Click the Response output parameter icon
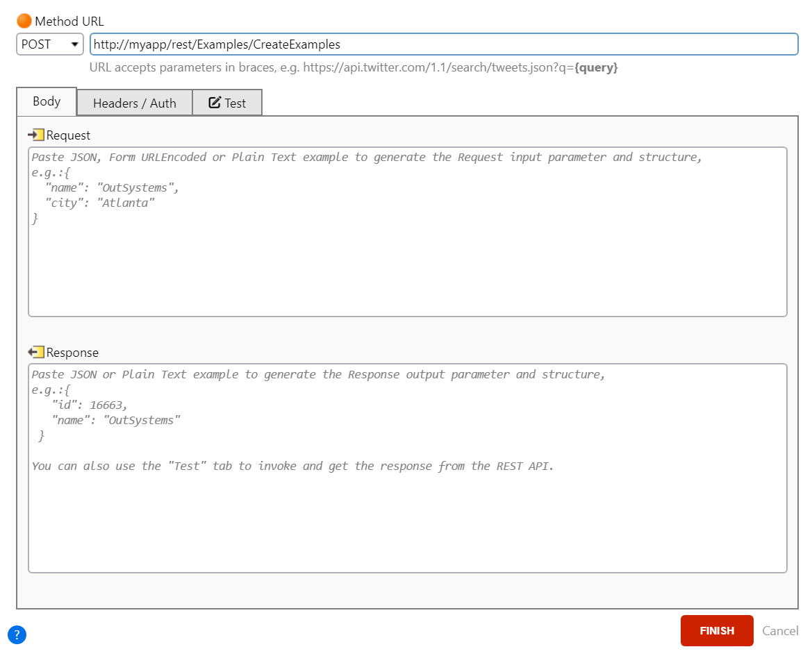The height and width of the screenshot is (656, 812). coord(37,352)
